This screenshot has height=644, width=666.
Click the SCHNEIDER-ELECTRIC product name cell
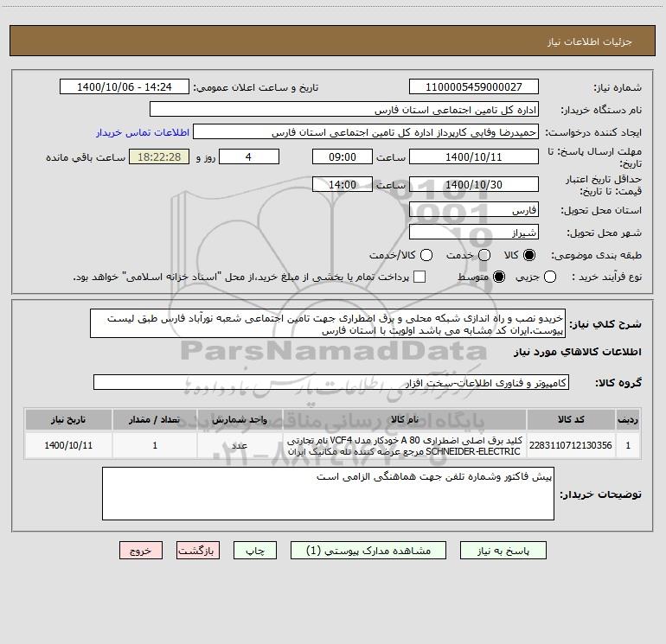(x=405, y=446)
